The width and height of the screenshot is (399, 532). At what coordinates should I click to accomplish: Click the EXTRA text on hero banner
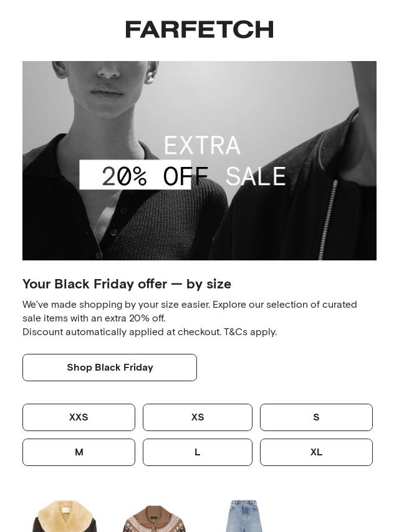(202, 146)
